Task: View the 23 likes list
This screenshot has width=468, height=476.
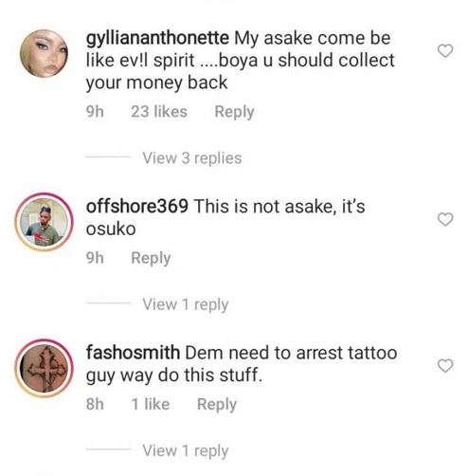Action: click(x=159, y=112)
